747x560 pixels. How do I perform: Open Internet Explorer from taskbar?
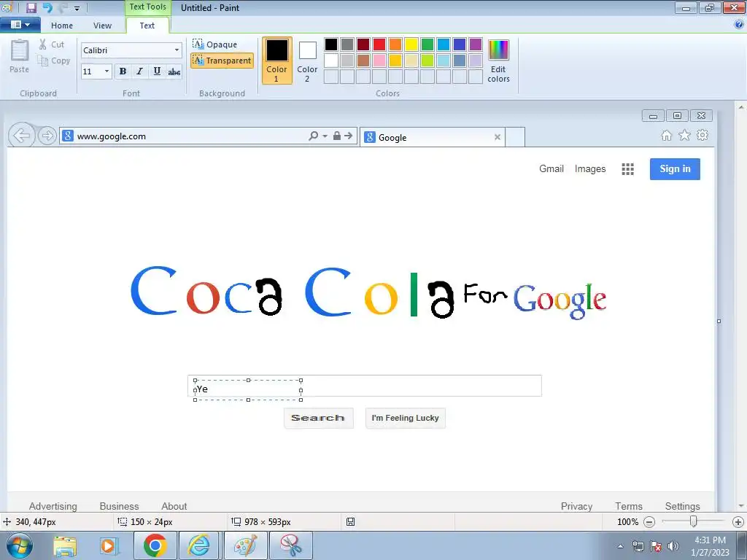point(199,545)
